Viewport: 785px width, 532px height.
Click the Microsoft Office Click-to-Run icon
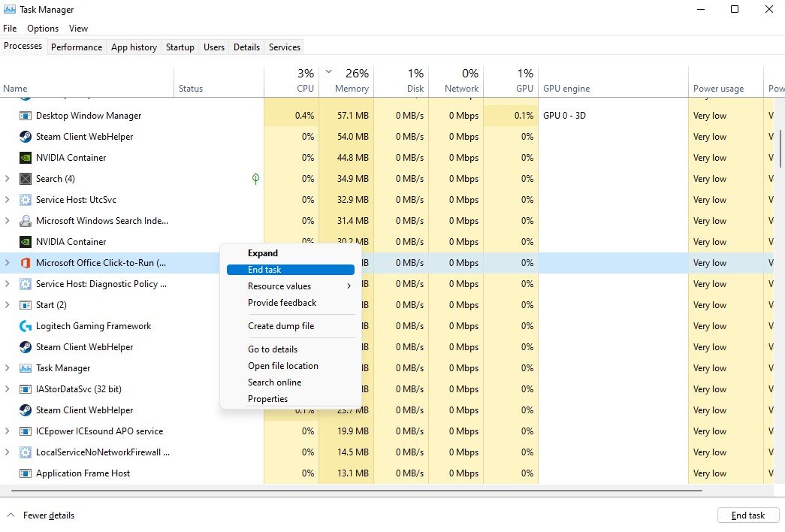click(25, 263)
